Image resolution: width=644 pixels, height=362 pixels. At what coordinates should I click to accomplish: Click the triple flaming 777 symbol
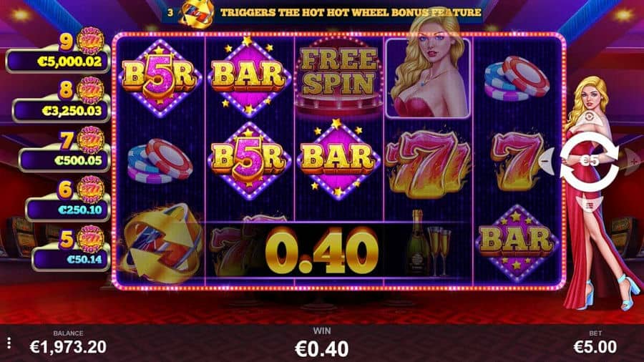428,164
